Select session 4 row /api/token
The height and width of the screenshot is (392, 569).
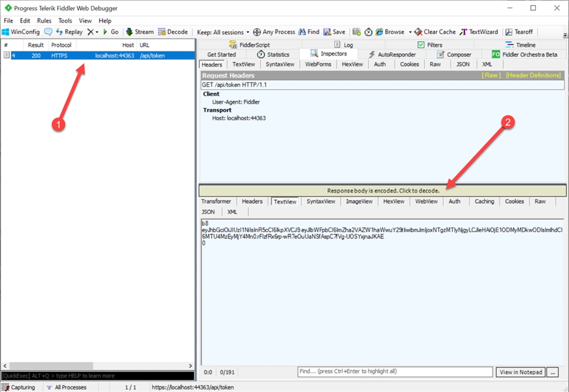[x=98, y=56]
